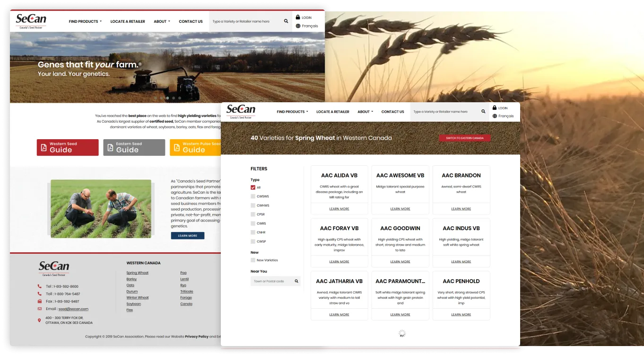Open Locate a Retailer in Spring Wheat window
Viewport: 644px width, 356px height.
click(x=333, y=112)
